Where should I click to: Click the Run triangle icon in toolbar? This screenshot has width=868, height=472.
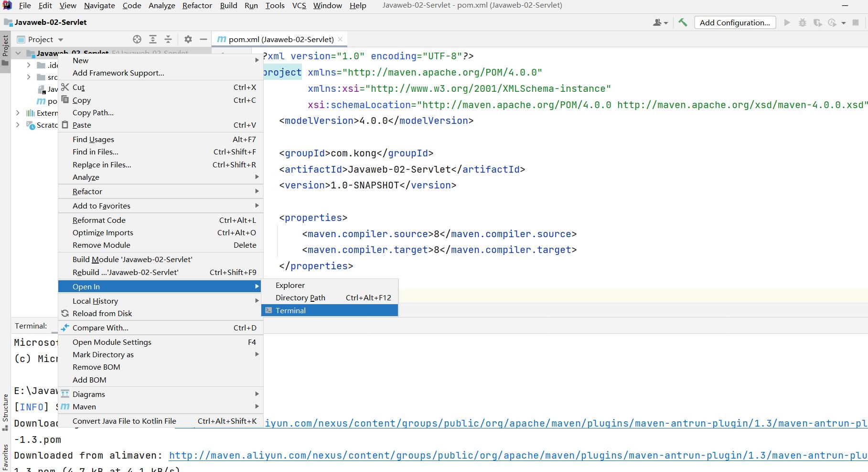tap(787, 22)
